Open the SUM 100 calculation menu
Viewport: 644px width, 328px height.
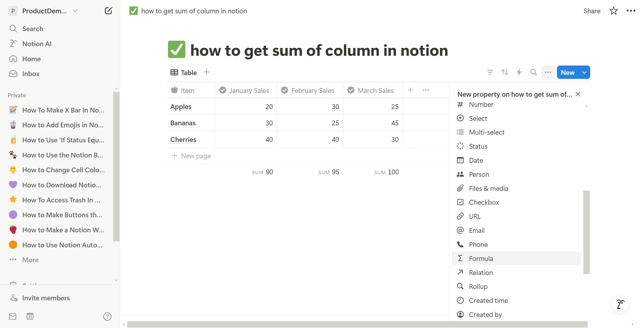[387, 172]
